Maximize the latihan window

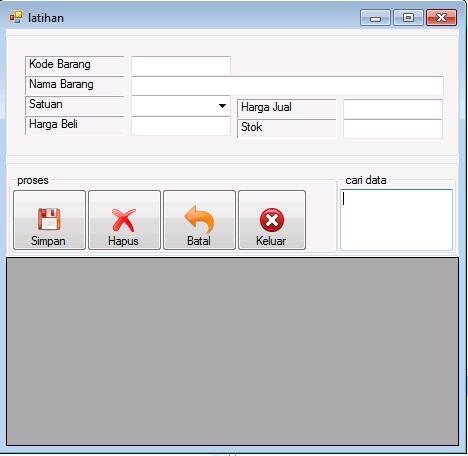[408, 18]
